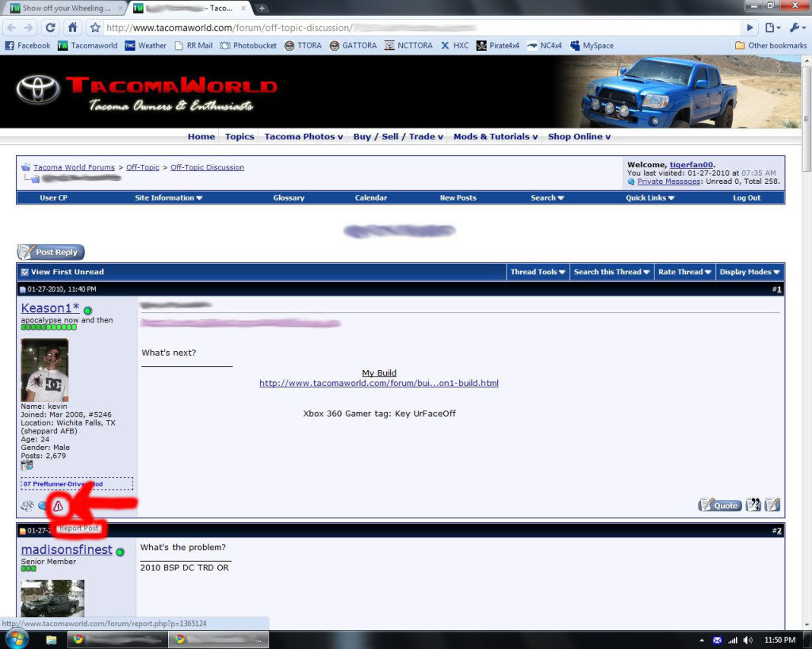812x649 pixels.
Task: Open the GATTORA bookmark
Action: click(x=353, y=45)
